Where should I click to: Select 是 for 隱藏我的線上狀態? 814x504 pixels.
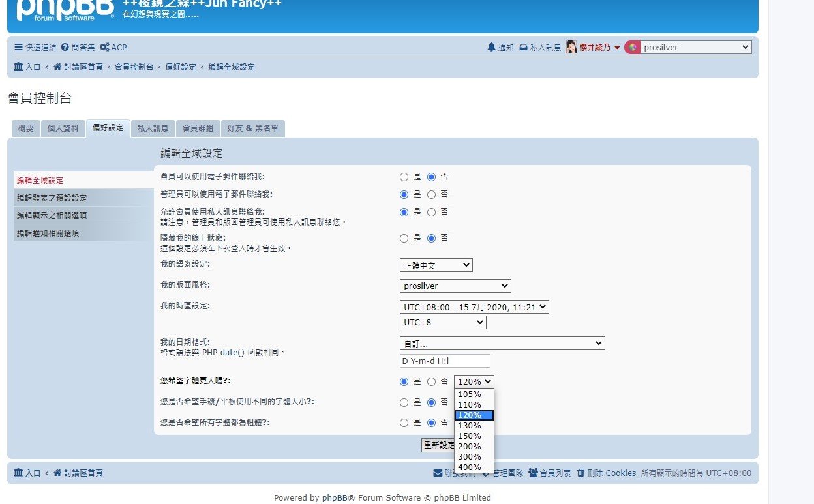[x=404, y=238]
